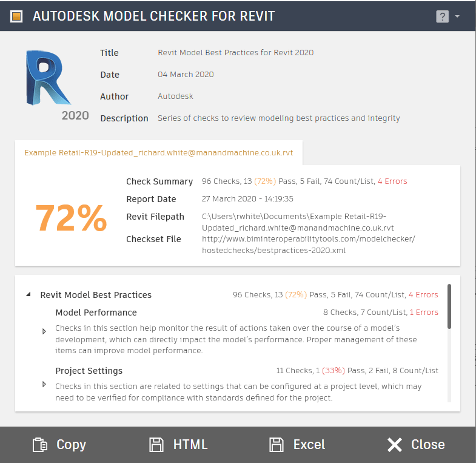The image size is (476, 463).
Task: Click the results list scrollbar thumb
Action: tap(449, 306)
